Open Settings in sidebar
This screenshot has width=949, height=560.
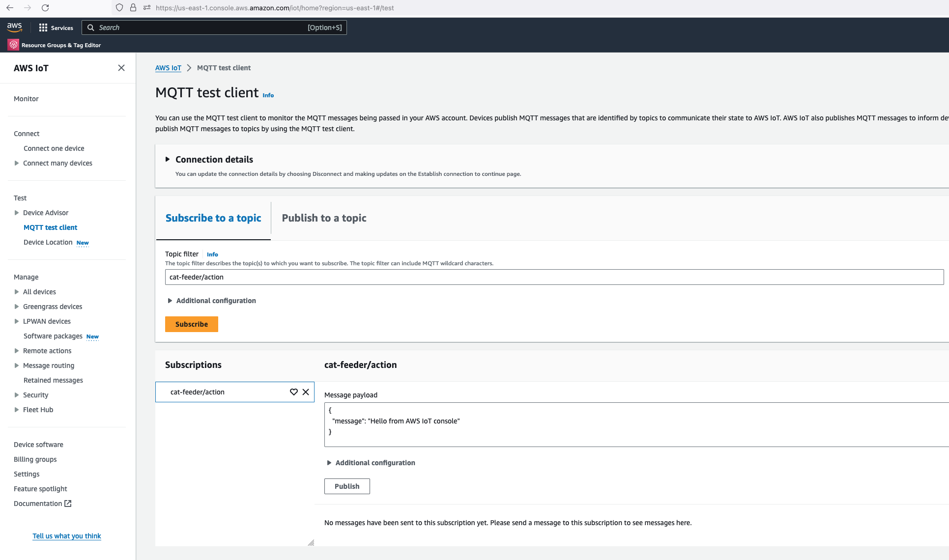coord(27,474)
